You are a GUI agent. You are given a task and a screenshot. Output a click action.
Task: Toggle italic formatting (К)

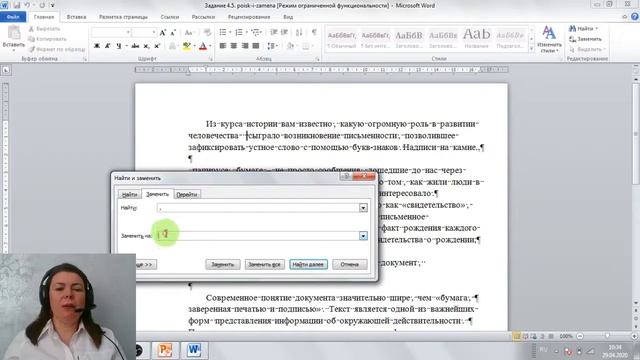(x=107, y=46)
